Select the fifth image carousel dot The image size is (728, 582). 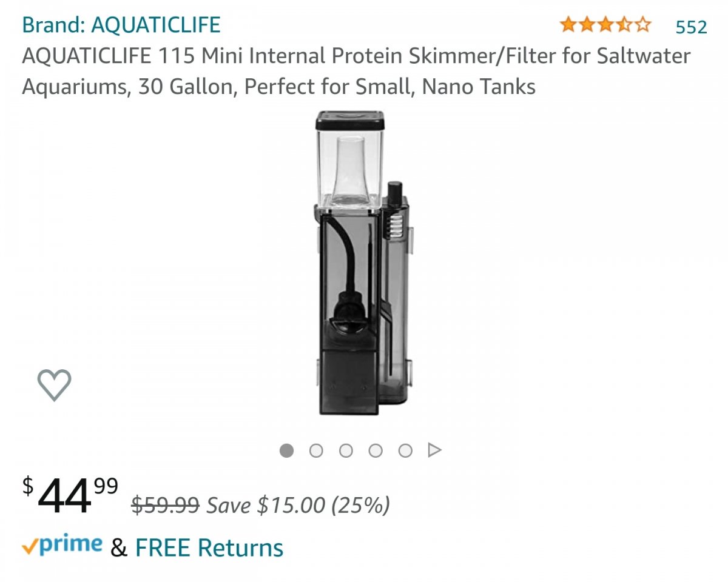click(x=405, y=450)
